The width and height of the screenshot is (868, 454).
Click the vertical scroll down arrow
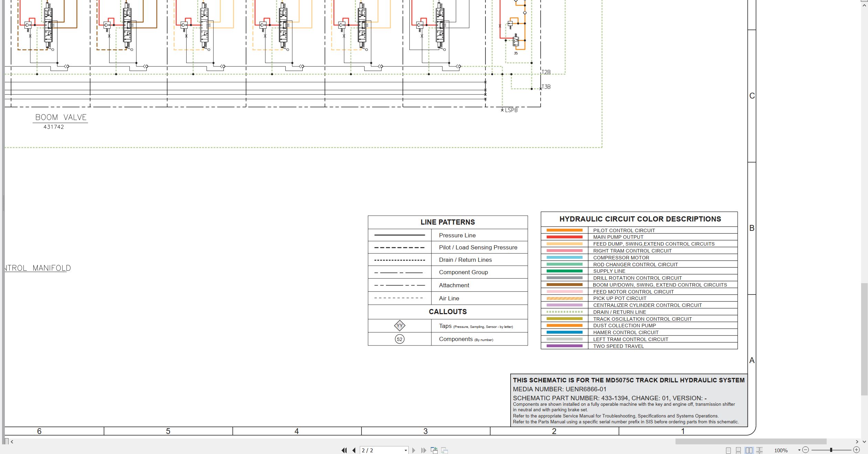click(x=864, y=441)
